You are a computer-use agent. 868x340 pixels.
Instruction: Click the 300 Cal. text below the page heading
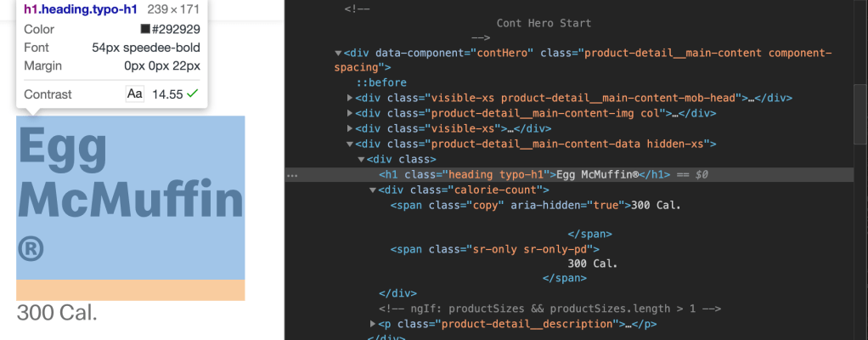point(58,313)
